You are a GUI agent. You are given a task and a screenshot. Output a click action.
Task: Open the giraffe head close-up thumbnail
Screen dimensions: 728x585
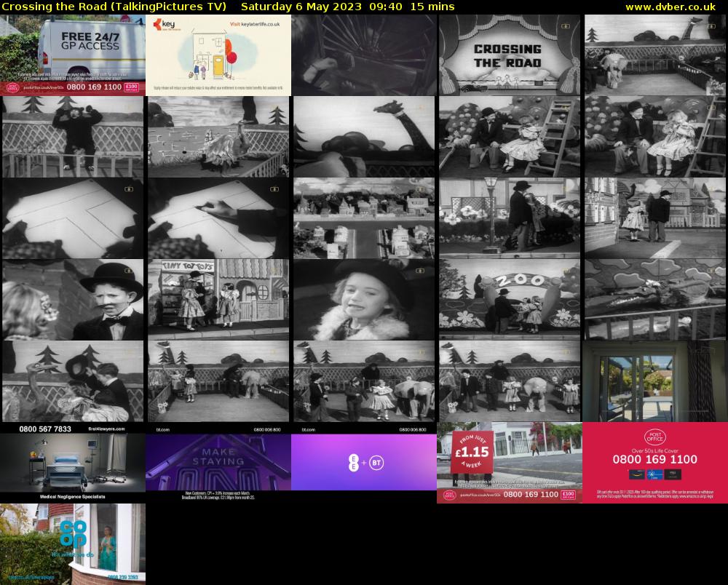pos(364,136)
